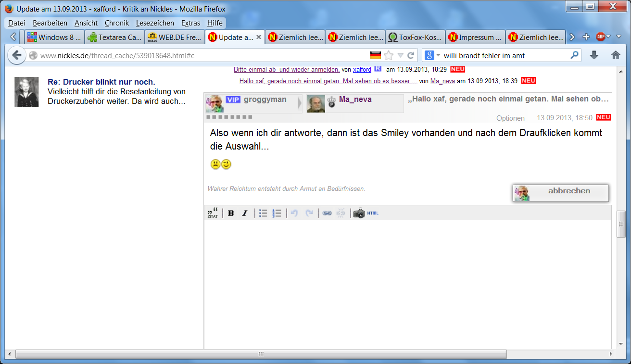Show the URL history dropdown arrow

tap(400, 55)
